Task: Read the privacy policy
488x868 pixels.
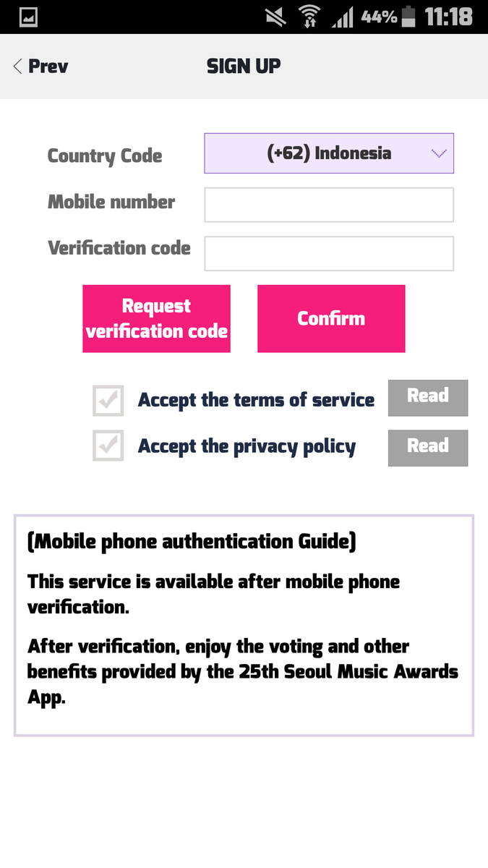Action: pyautogui.click(x=428, y=448)
